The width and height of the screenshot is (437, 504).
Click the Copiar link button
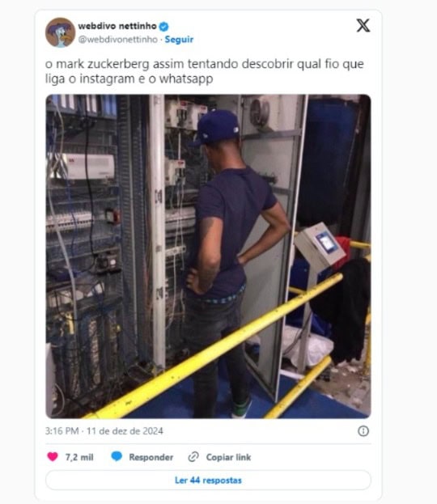point(228,457)
